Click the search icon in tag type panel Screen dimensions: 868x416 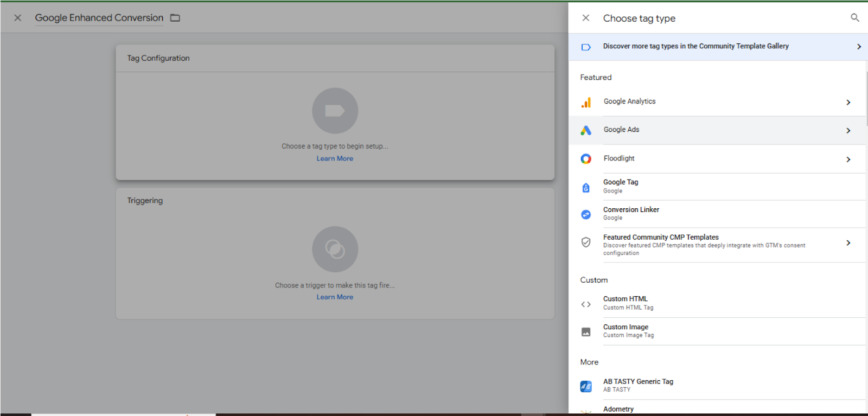click(x=854, y=18)
